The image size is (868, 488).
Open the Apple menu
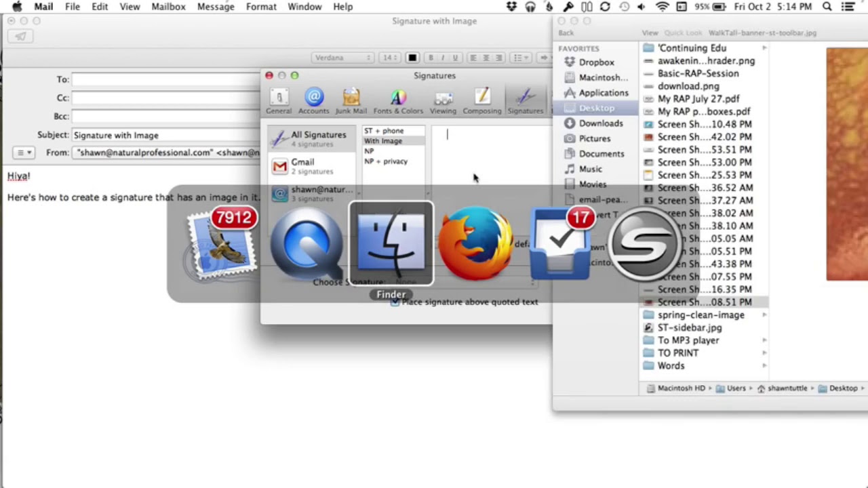click(x=16, y=7)
